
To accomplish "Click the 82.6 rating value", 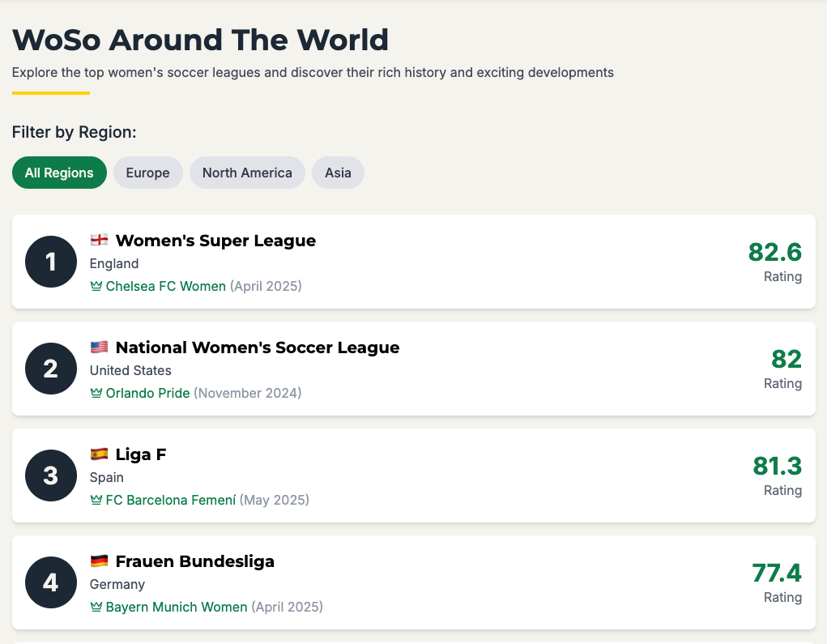I will [775, 252].
